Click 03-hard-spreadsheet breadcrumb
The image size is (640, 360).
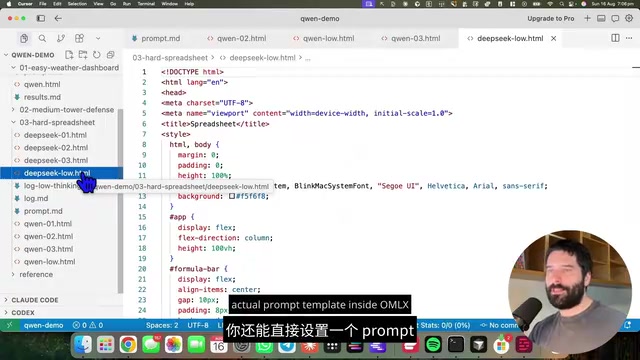point(170,58)
